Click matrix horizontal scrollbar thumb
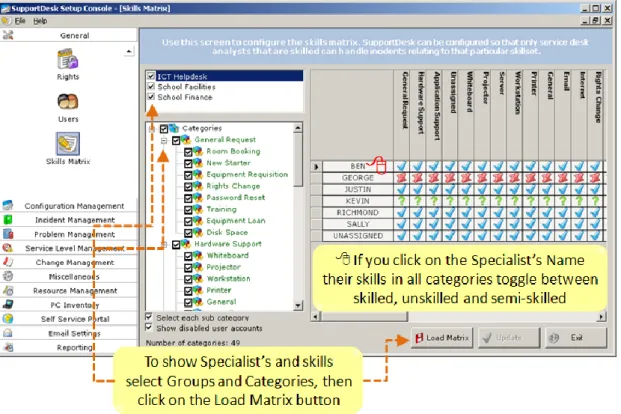This screenshot has height=414, width=621. coord(364,316)
